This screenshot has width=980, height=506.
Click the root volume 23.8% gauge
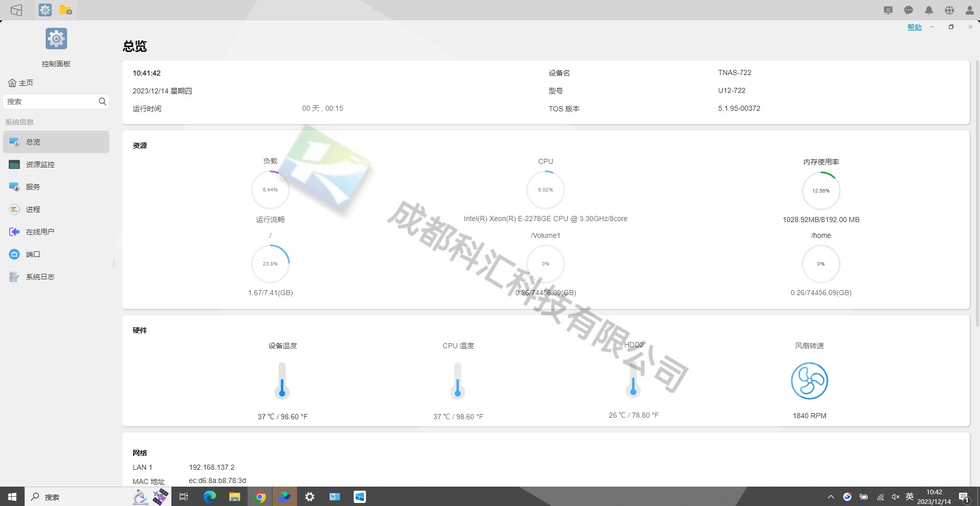click(x=271, y=264)
